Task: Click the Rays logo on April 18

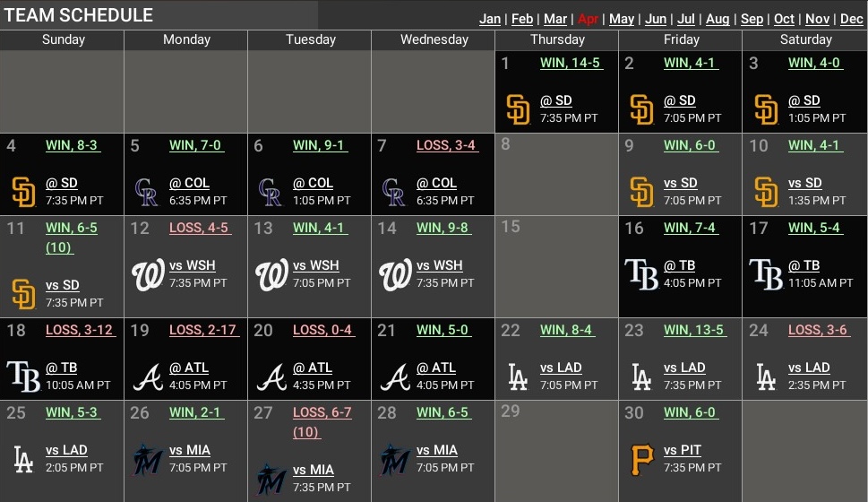Action: tap(24, 376)
